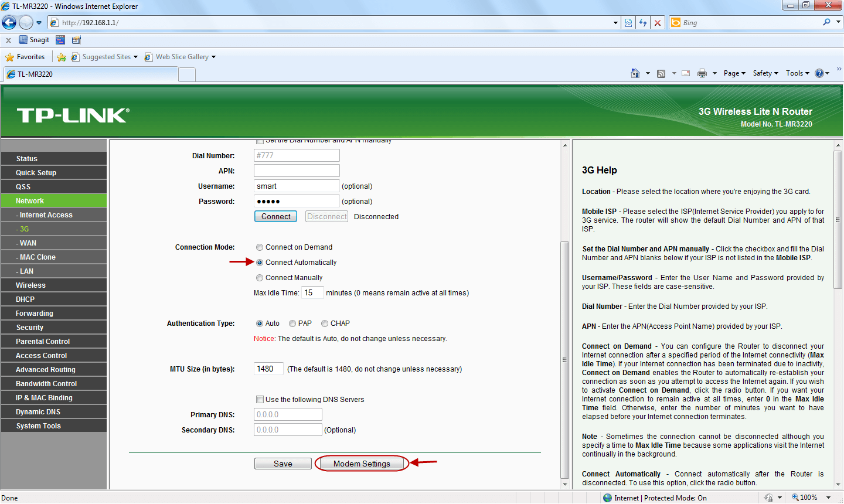
Task: Select Connect on Demand radio button
Action: (260, 247)
